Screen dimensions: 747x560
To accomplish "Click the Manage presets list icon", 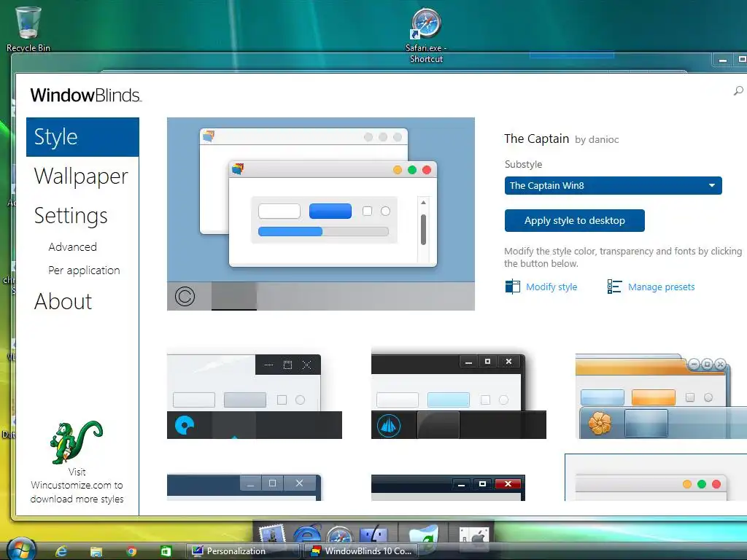I will click(x=614, y=287).
